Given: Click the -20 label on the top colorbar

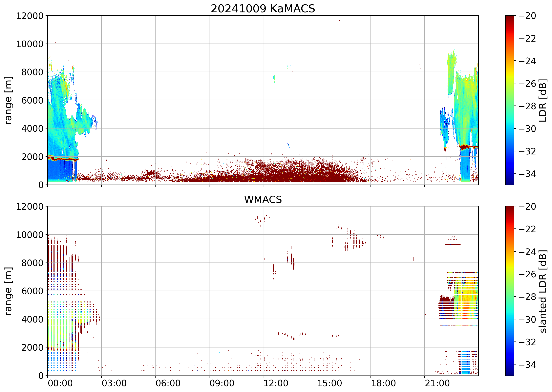Looking at the screenshot, I should click(x=527, y=16).
